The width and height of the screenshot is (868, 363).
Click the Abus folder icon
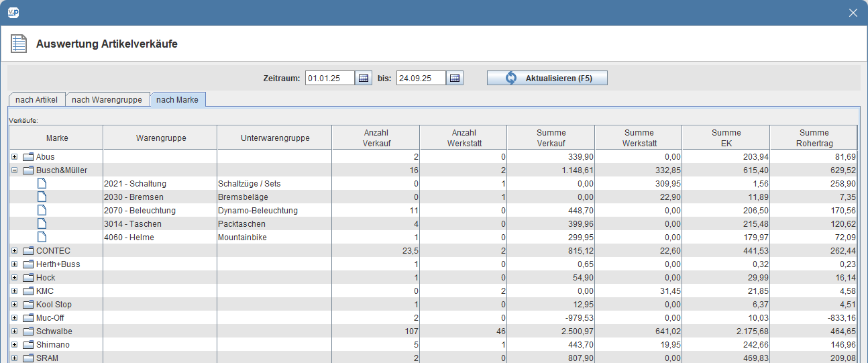coord(28,157)
